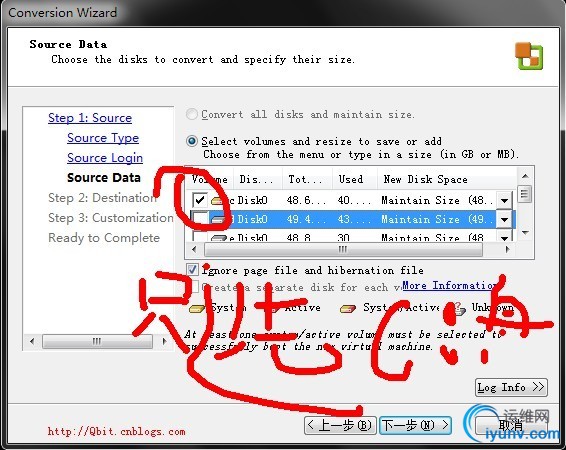Click the volume list vertical scrollbar thumb
The image size is (566, 450).
525,195
